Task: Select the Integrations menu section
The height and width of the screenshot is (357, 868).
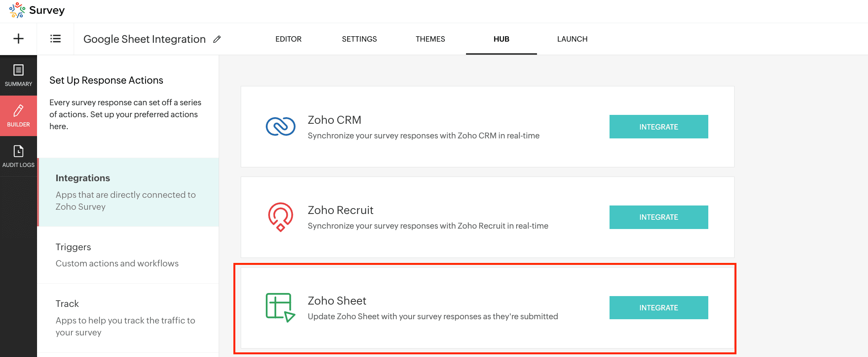Action: [128, 192]
